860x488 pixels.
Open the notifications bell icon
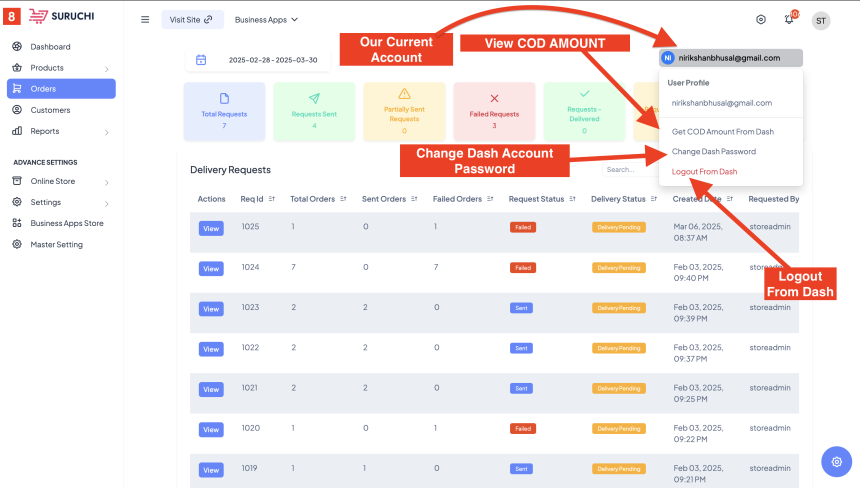[789, 19]
